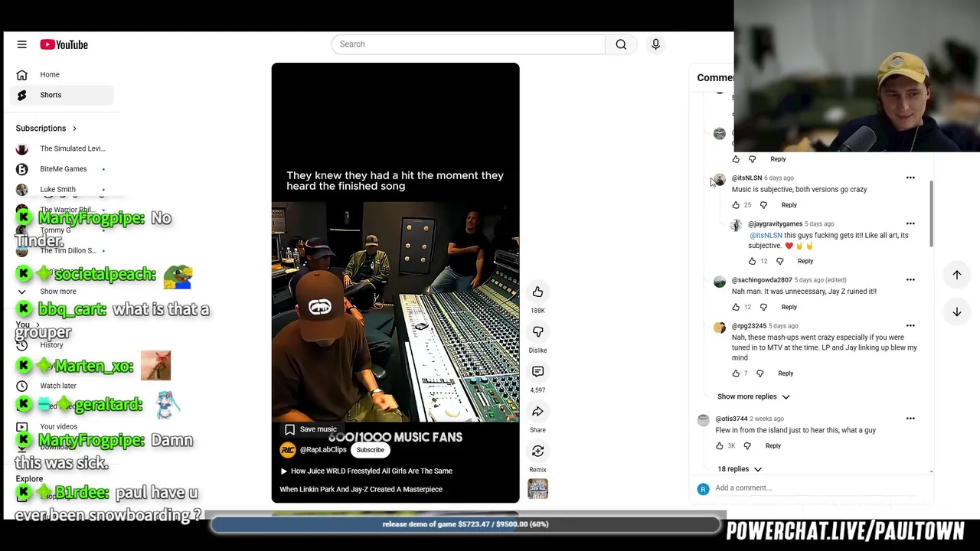Like @sachingowda2807's comment
980x551 pixels.
click(x=736, y=307)
